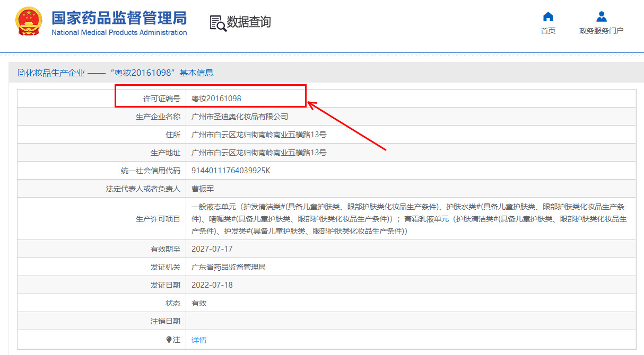Go to 首页 text link
Screen dimensions: 644x355
point(548,31)
